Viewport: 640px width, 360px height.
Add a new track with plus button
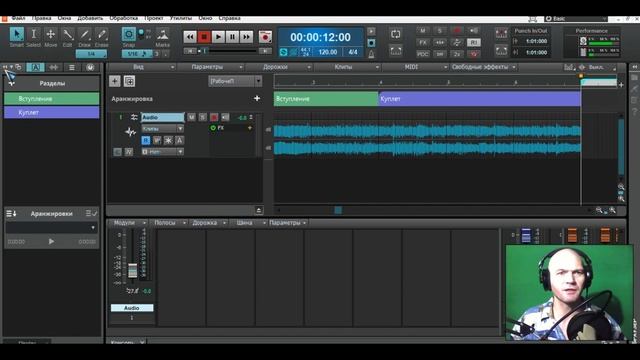pyautogui.click(x=115, y=81)
